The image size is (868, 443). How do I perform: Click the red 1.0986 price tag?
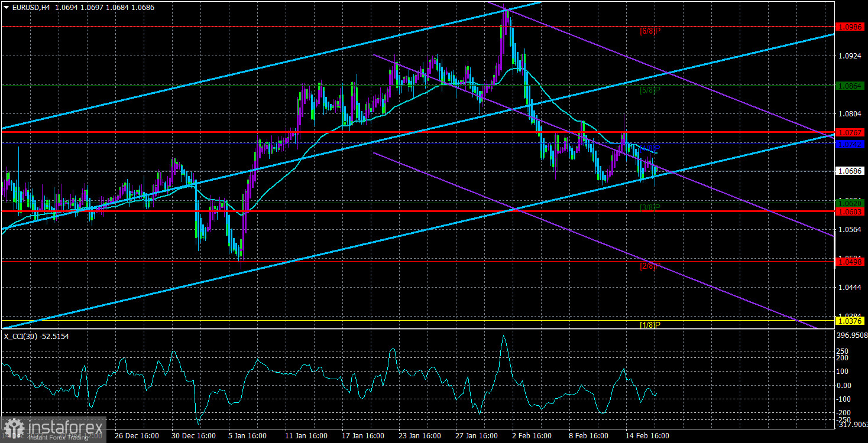pyautogui.click(x=851, y=27)
